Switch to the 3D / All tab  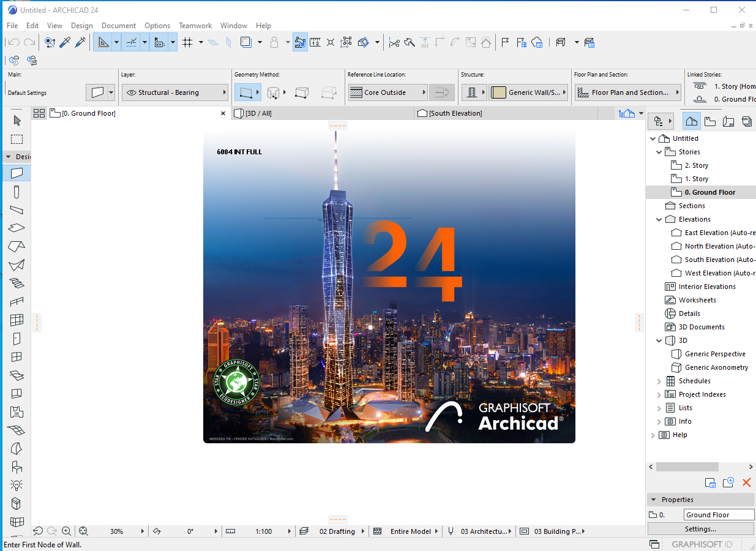point(323,113)
